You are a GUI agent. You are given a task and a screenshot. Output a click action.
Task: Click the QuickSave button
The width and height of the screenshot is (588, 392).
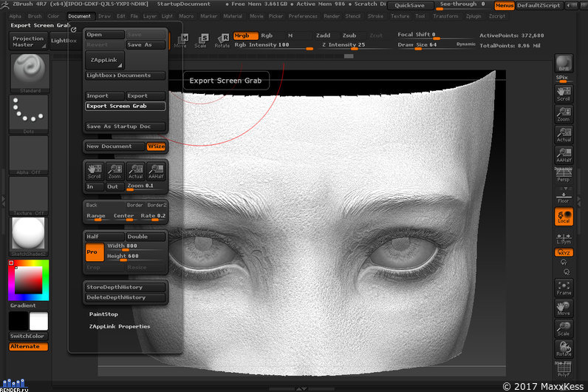pyautogui.click(x=409, y=5)
